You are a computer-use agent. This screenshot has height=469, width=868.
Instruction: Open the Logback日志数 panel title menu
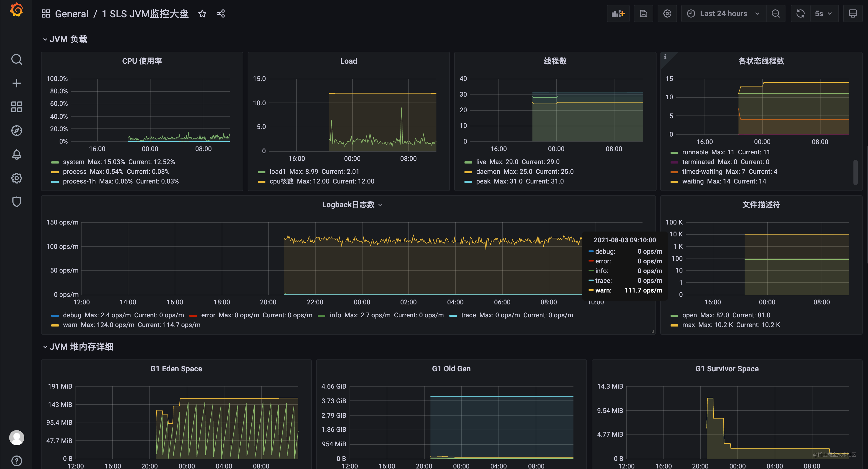tap(348, 205)
